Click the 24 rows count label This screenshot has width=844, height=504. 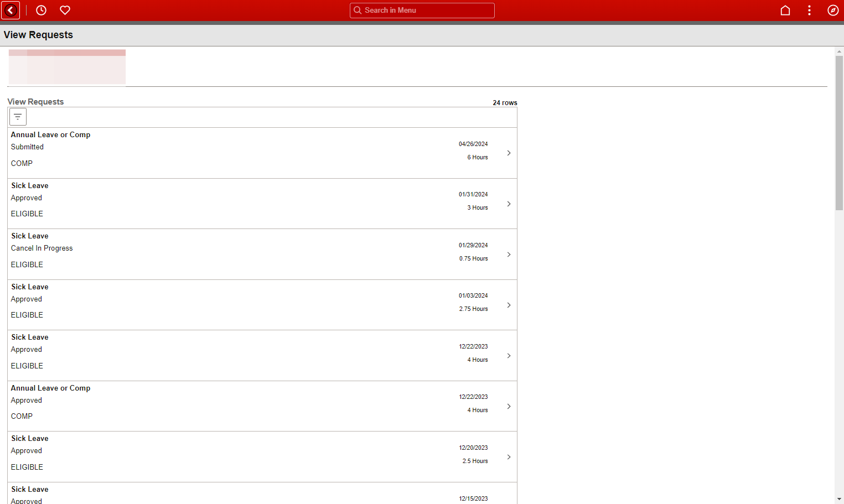tap(505, 103)
